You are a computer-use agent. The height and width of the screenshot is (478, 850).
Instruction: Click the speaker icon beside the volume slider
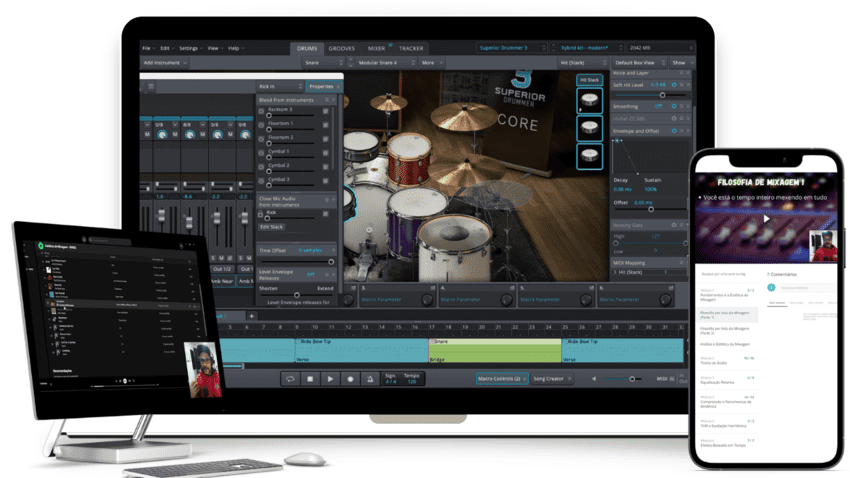coord(594,379)
